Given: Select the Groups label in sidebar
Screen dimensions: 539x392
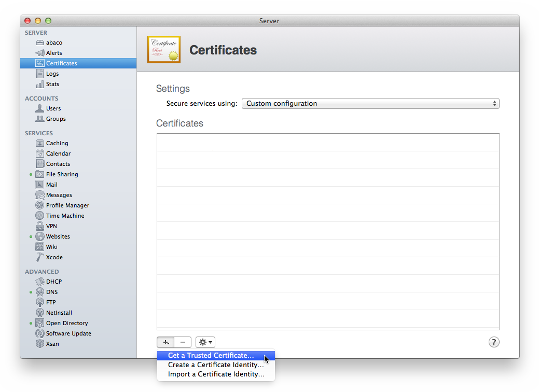Looking at the screenshot, I should coord(56,119).
